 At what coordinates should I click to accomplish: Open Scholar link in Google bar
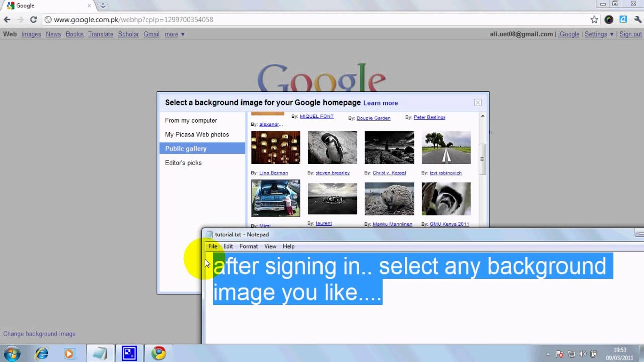[x=128, y=34]
